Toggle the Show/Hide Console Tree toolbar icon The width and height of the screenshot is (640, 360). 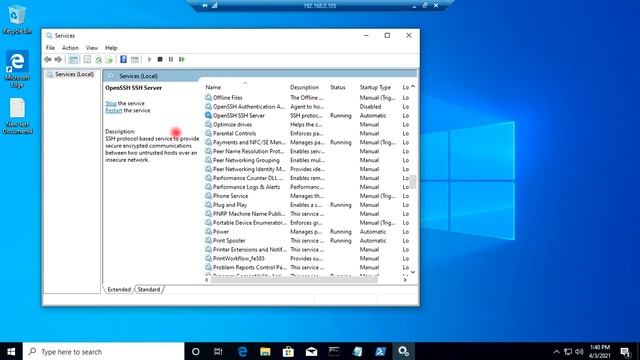click(73, 60)
